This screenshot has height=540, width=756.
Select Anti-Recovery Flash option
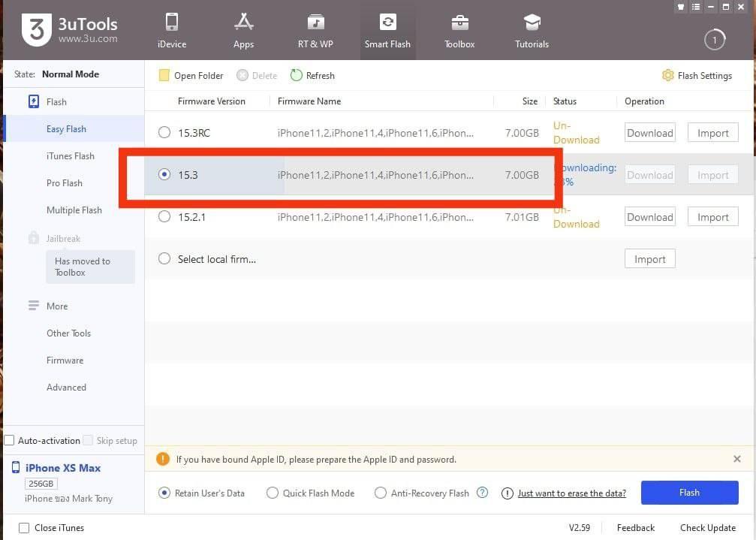(381, 493)
